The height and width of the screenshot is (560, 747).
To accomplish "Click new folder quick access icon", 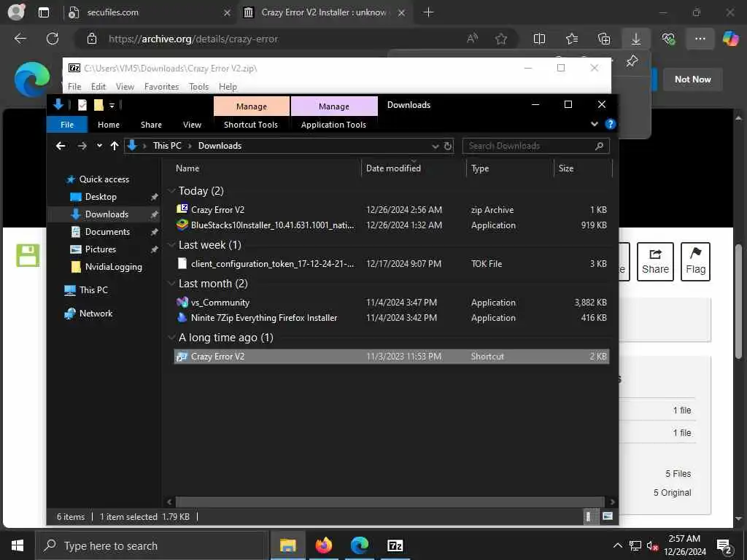I will (x=98, y=105).
